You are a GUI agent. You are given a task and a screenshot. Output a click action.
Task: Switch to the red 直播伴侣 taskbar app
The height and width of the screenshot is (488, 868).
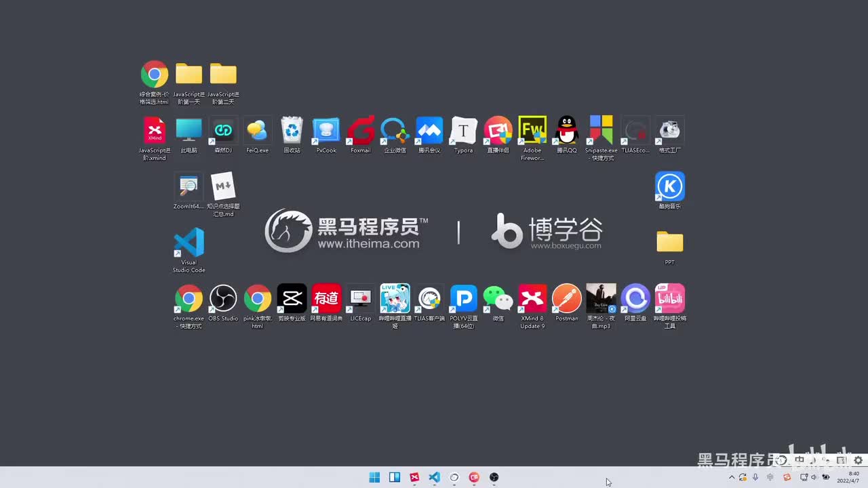click(474, 477)
